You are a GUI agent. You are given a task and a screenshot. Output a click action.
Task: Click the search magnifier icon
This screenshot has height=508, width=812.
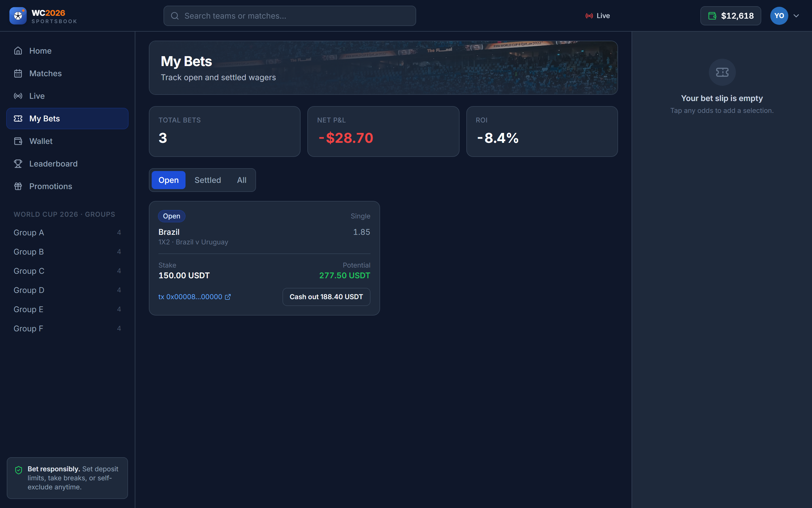175,16
